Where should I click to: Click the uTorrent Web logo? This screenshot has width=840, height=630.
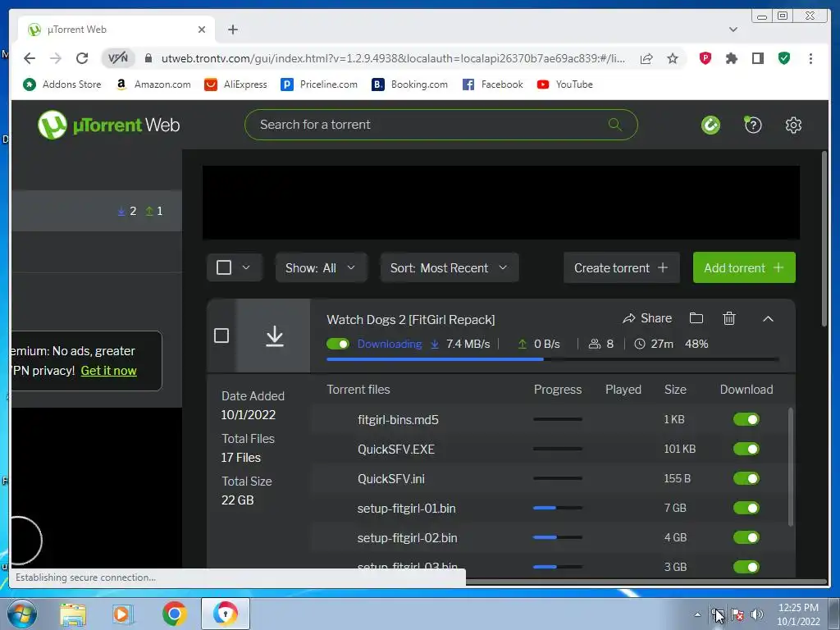pos(109,125)
